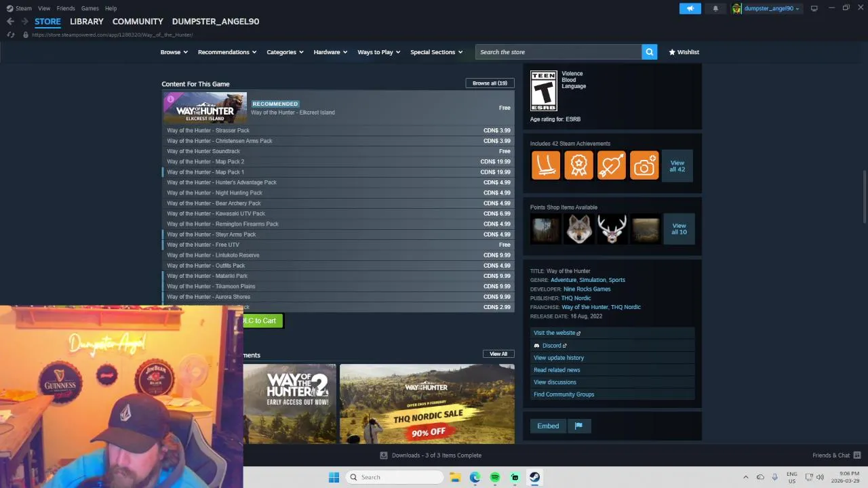
Task: Open the View menu
Action: [44, 8]
